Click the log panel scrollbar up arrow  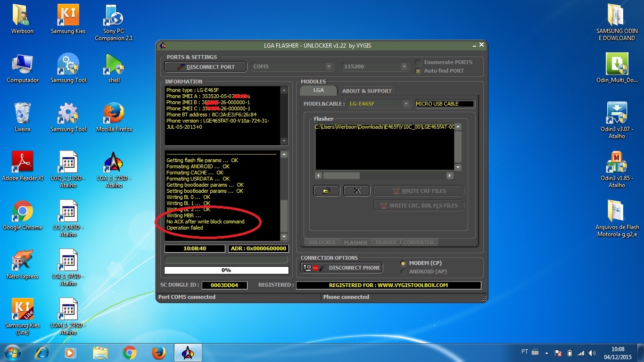[284, 154]
